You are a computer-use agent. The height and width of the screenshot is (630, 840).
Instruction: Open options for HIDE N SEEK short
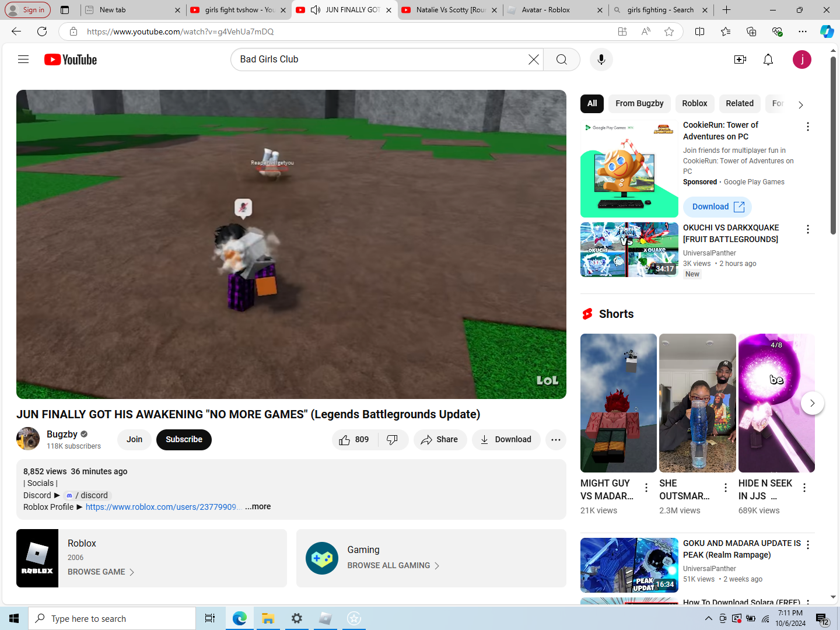[x=804, y=488]
